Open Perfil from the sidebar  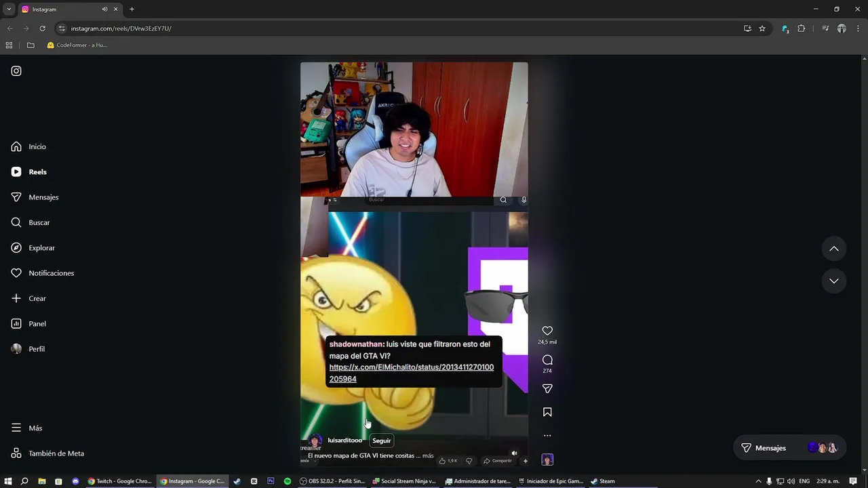[x=28, y=349]
